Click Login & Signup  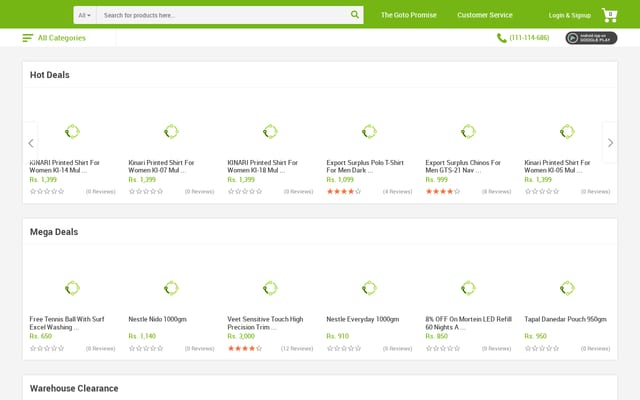pos(569,16)
